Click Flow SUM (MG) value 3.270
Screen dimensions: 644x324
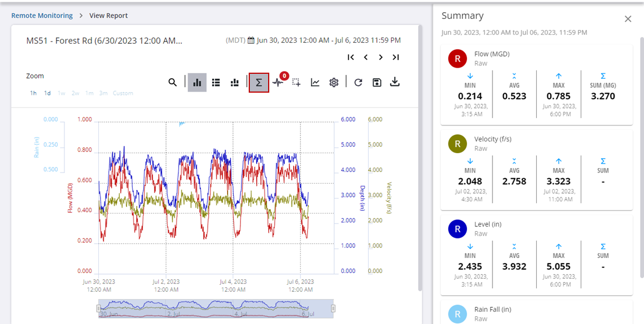[x=603, y=96]
